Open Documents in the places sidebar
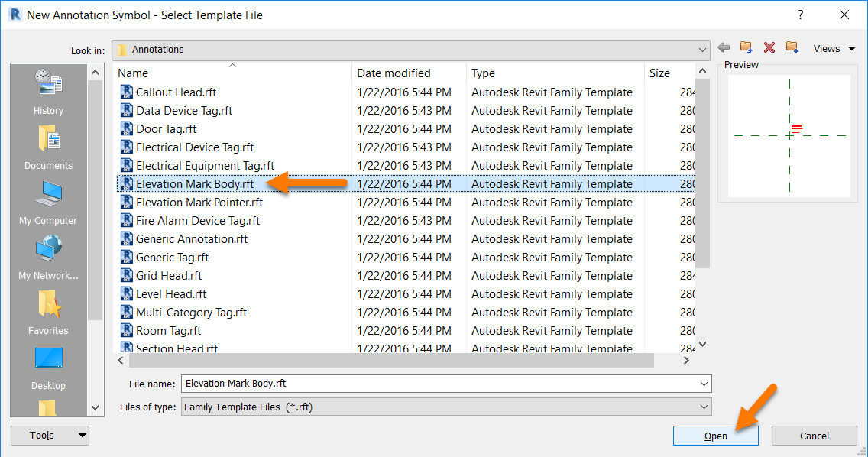The width and height of the screenshot is (868, 457). 49,147
